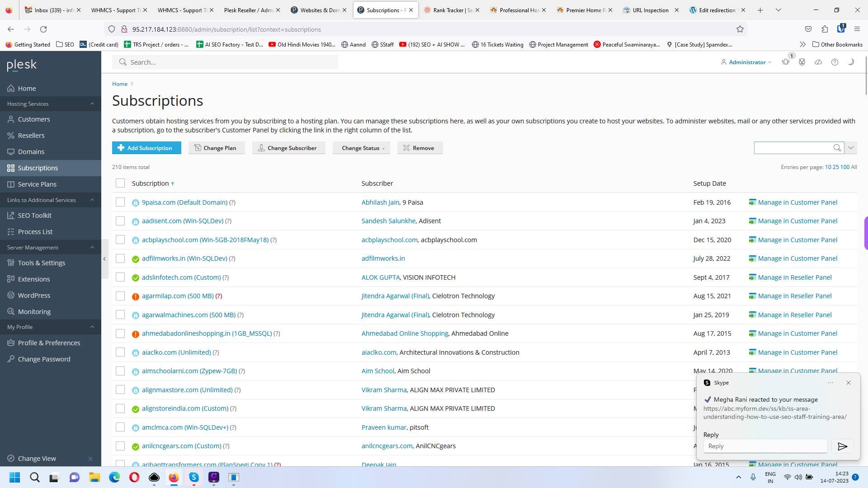Click the Skype Reply input field
The width and height of the screenshot is (868, 488).
click(765, 446)
